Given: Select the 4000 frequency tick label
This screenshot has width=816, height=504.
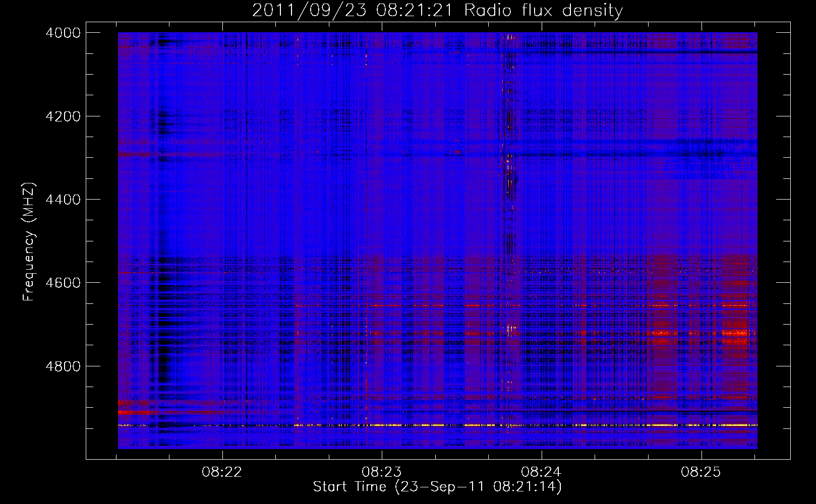Looking at the screenshot, I should (63, 33).
